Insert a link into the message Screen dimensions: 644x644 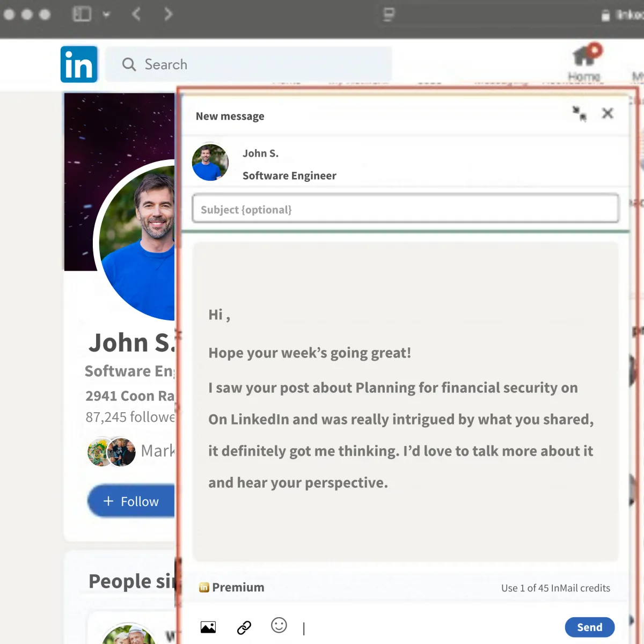click(x=244, y=627)
